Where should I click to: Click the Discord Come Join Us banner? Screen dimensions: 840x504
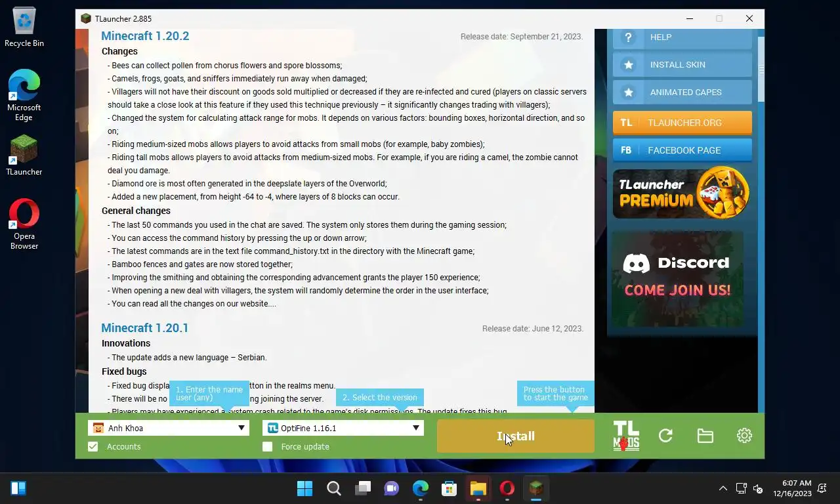coord(677,279)
